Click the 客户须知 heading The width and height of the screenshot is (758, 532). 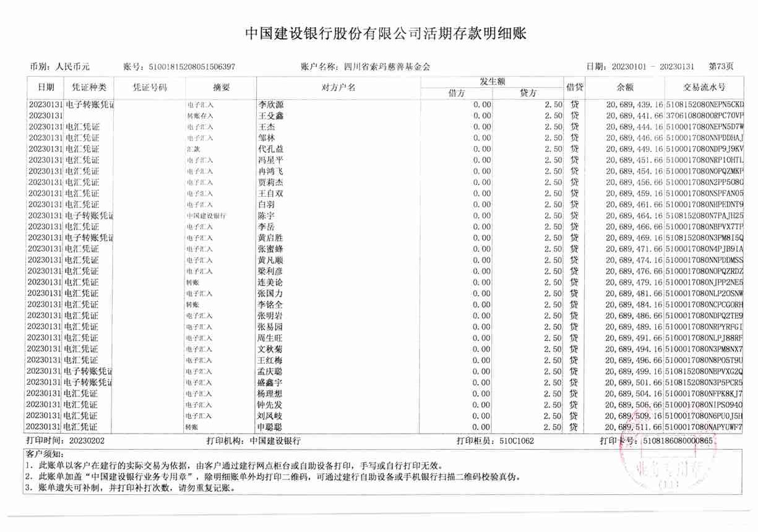[x=45, y=455]
